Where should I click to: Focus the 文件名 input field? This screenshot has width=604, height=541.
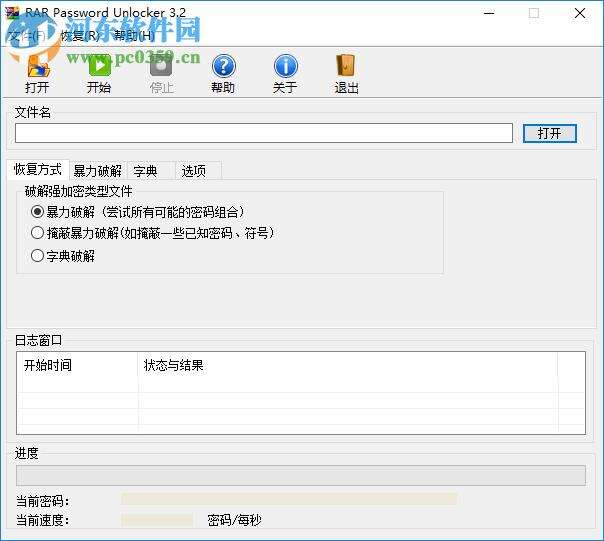pos(264,133)
